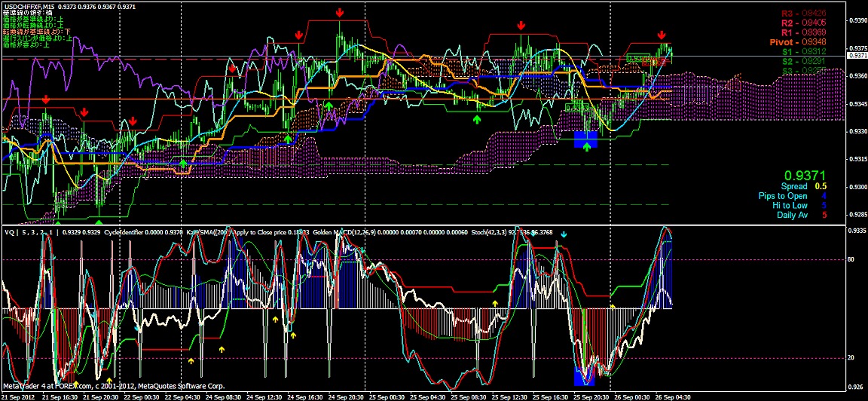Viewport: 868px width, 401px height.
Task: Click the rightmost red sell arrow near current price
Action: [661, 35]
